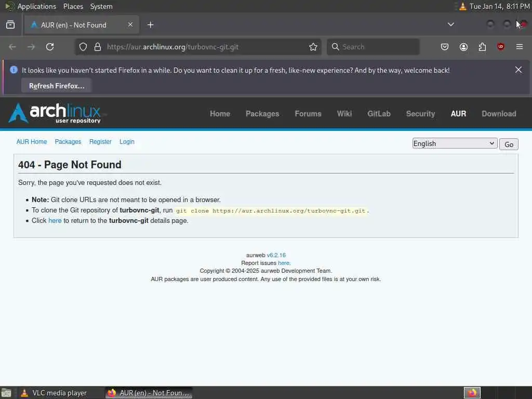Open Wiki in Arch navigation bar
The image size is (532, 399).
[344, 114]
